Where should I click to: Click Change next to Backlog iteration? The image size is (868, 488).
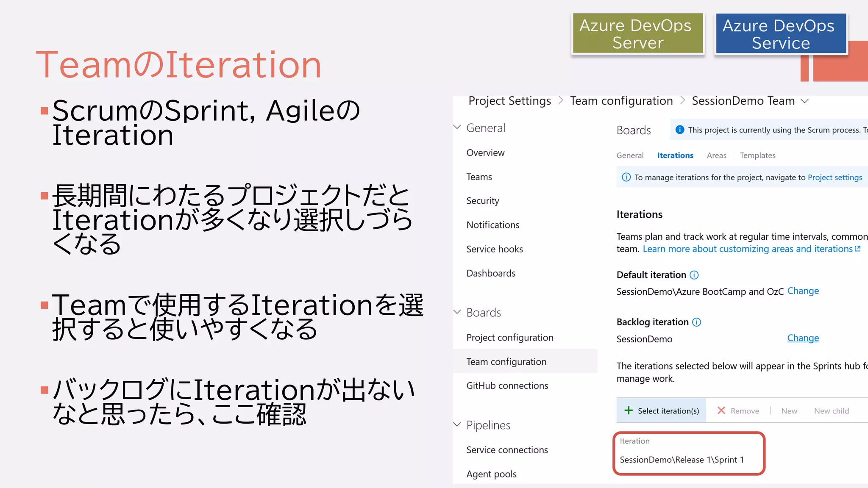click(x=803, y=338)
